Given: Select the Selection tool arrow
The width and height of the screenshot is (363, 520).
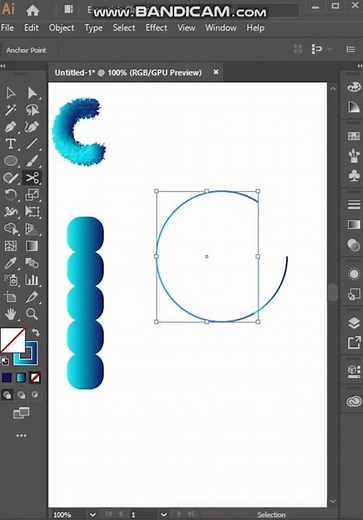Looking at the screenshot, I should [x=11, y=93].
